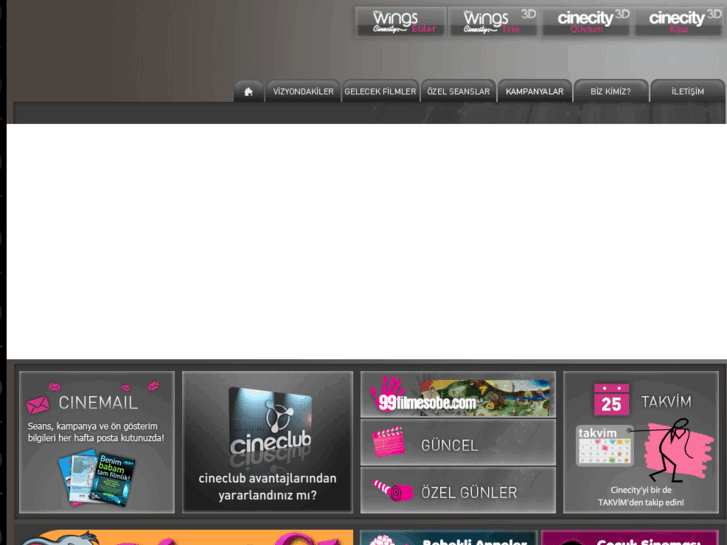The image size is (727, 545).
Task: Select the ÖZEL SEANSLAR tab
Action: point(458,91)
